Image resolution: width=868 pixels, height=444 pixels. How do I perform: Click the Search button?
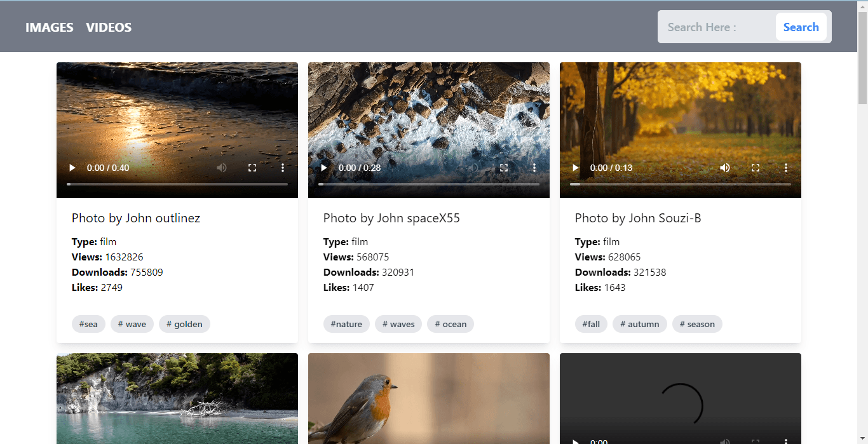(x=801, y=27)
